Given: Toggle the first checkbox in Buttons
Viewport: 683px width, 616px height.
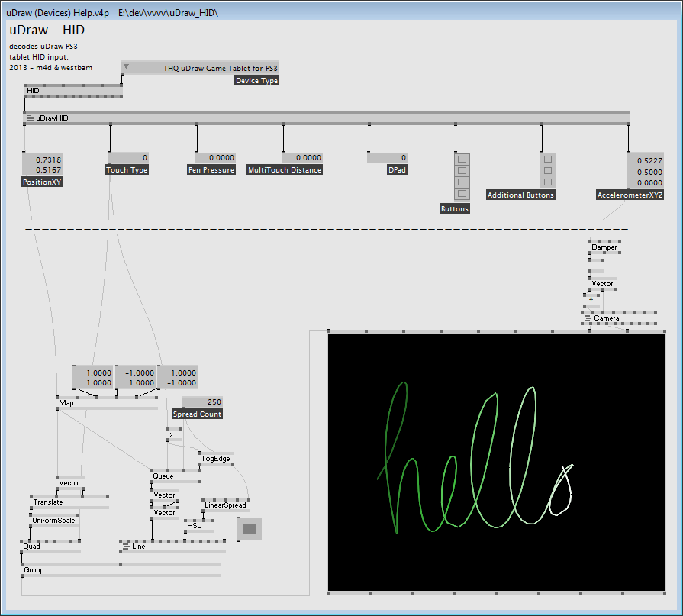Looking at the screenshot, I should [462, 160].
